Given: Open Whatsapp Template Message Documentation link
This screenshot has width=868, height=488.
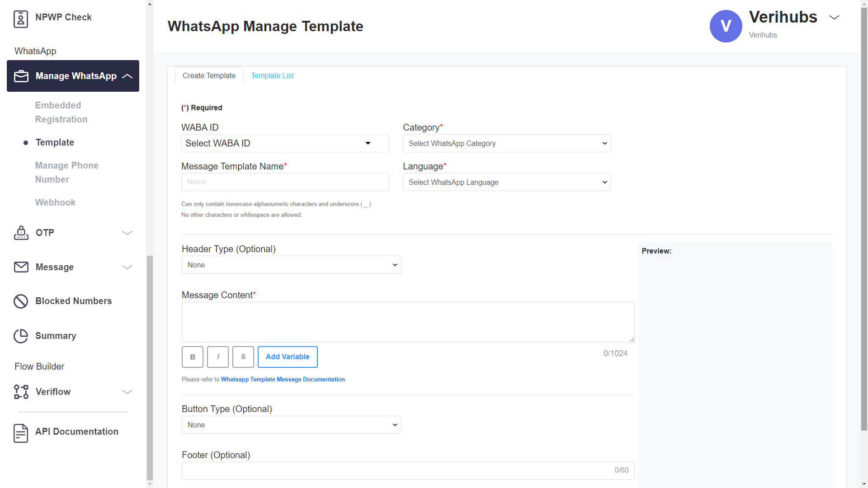Looking at the screenshot, I should click(x=283, y=380).
